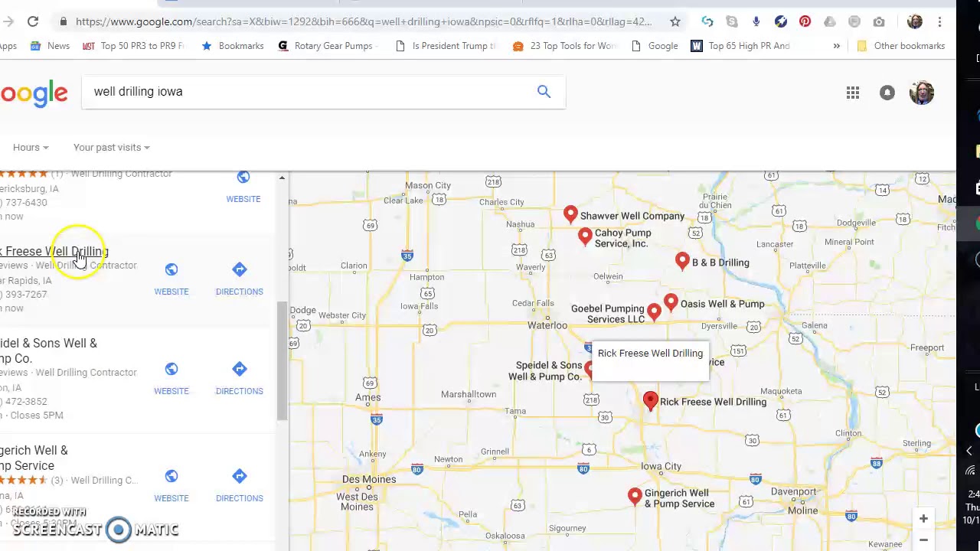Open Google notifications bell
This screenshot has height=551, width=980.
(x=887, y=93)
